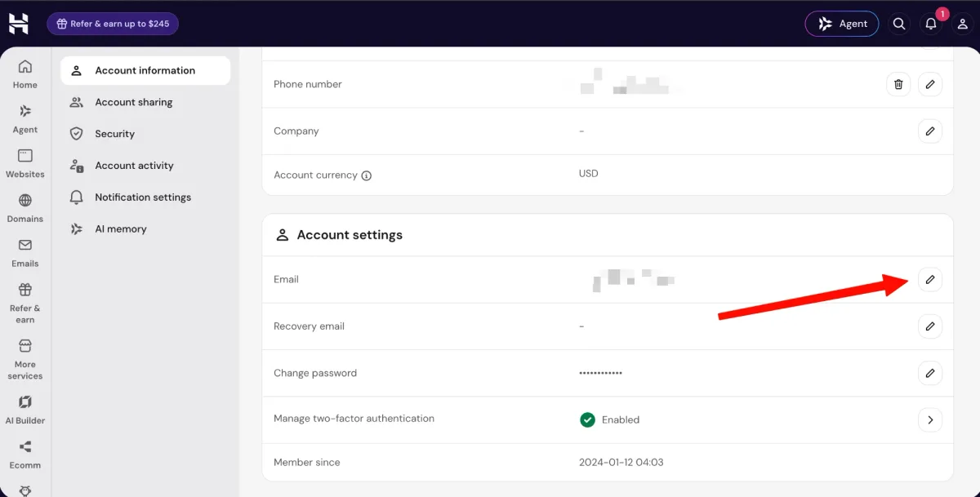Screen dimensions: 980x497
Task: Click the Hostinger logo icon
Action: 19,24
